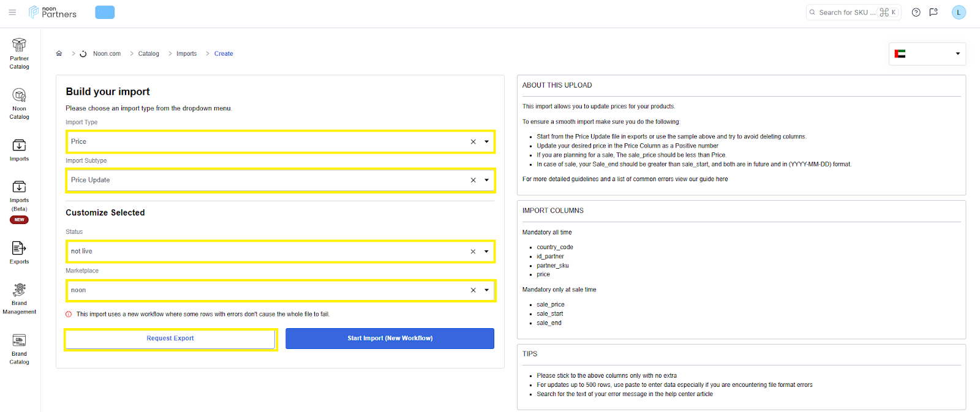Open the feedback flag icon
Screen dimensions: 980x412
tap(933, 12)
